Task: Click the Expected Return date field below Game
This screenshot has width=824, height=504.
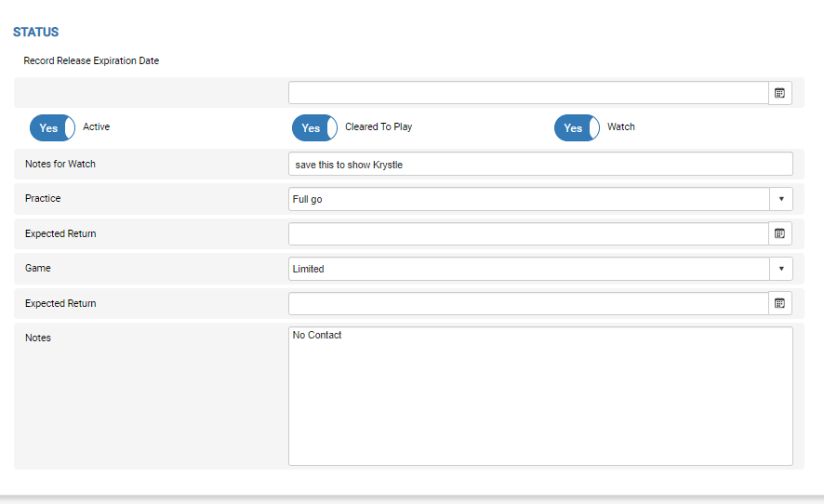Action: [x=528, y=303]
